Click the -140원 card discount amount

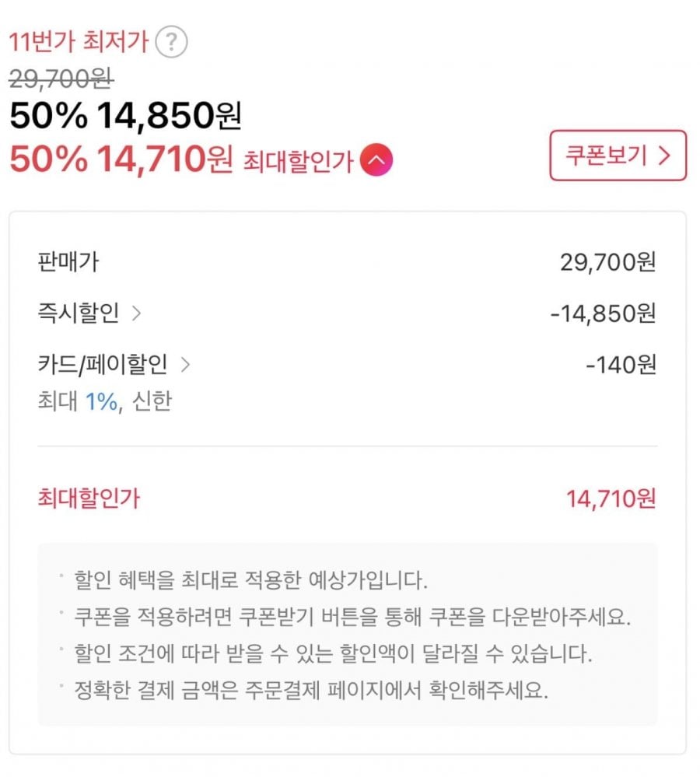click(621, 363)
